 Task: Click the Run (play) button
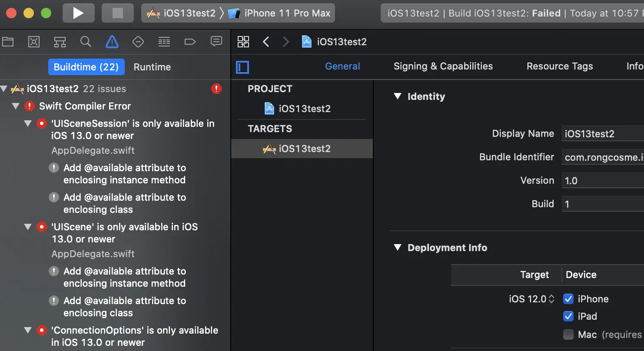click(x=78, y=13)
